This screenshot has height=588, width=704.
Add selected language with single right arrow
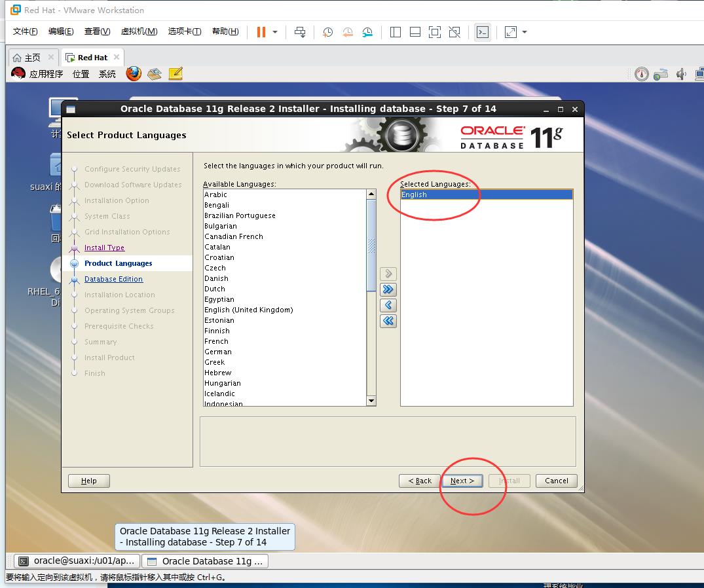[388, 273]
